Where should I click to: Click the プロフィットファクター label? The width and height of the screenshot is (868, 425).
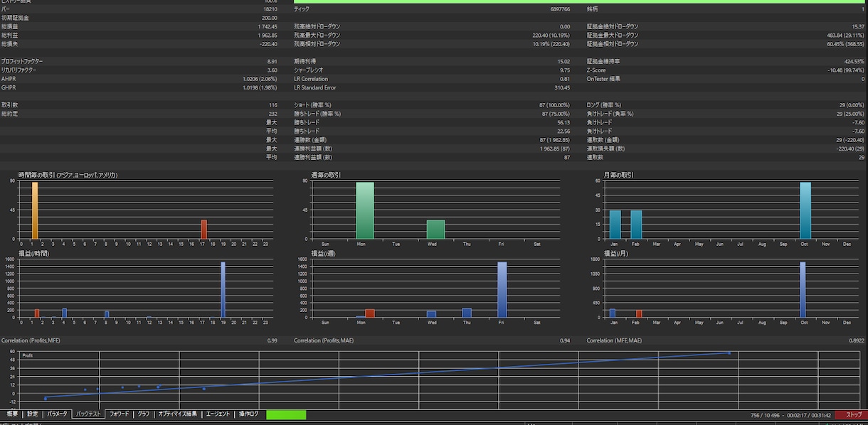pos(22,62)
